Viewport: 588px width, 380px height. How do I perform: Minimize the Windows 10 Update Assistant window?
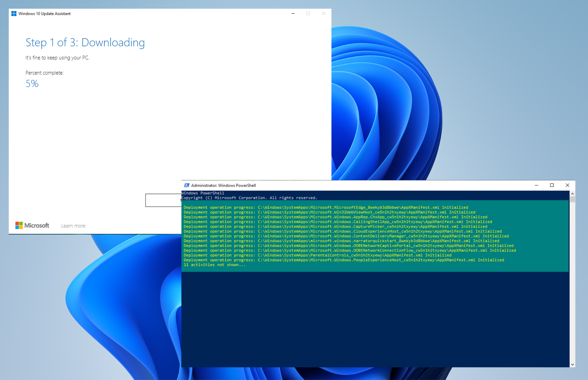pos(293,14)
